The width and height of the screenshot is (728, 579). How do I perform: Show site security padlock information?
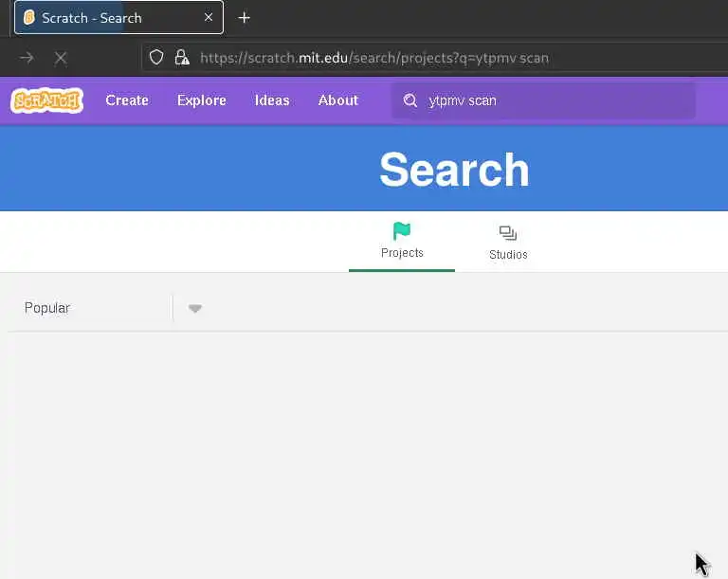182,58
